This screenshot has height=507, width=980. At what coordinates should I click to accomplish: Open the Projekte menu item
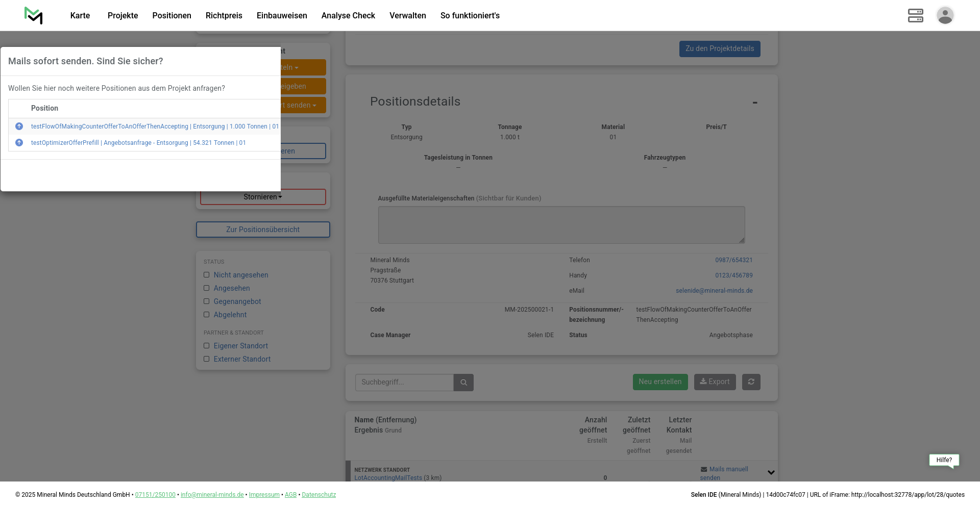pyautogui.click(x=122, y=15)
